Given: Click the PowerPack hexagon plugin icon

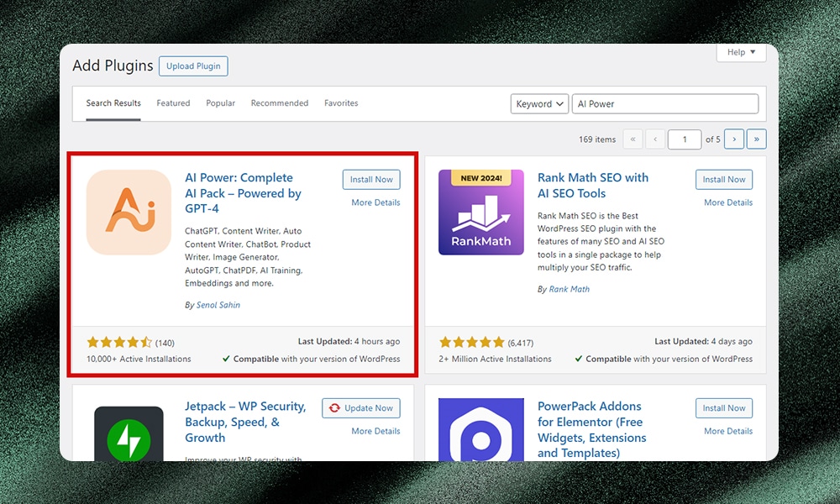Looking at the screenshot, I should pyautogui.click(x=480, y=433).
